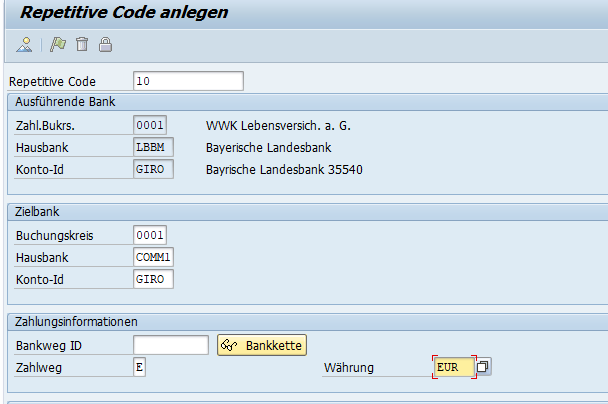Viewport: 608px width, 404px height.
Task: Click the Repetitive Code anlegen title
Action: (x=125, y=13)
